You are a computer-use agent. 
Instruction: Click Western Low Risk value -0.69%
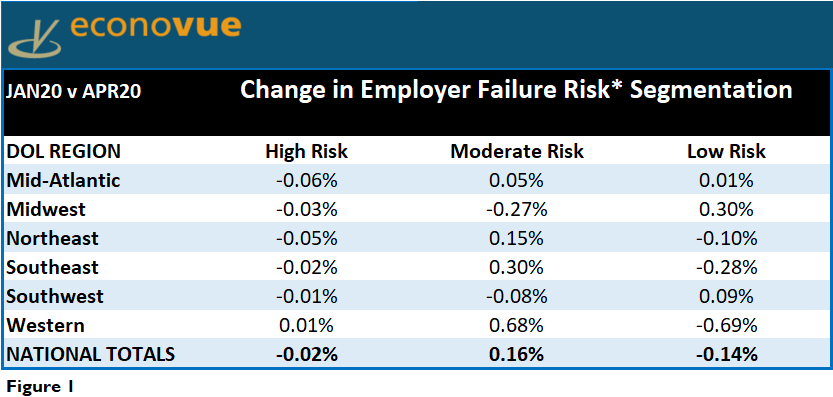(727, 325)
